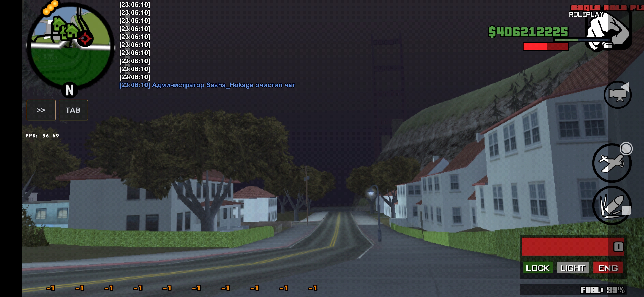The height and width of the screenshot is (297, 644).
Task: Tap the first [23:06:10] chat line
Action: coord(135,5)
